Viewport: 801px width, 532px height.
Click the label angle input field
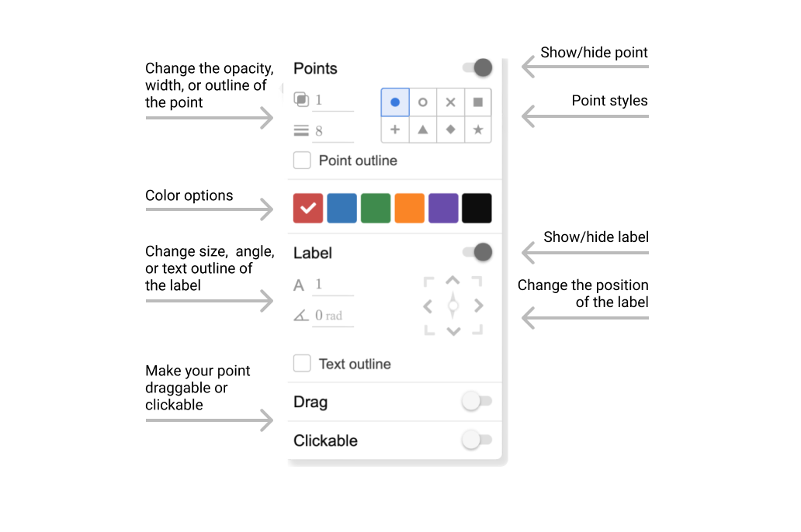point(332,316)
